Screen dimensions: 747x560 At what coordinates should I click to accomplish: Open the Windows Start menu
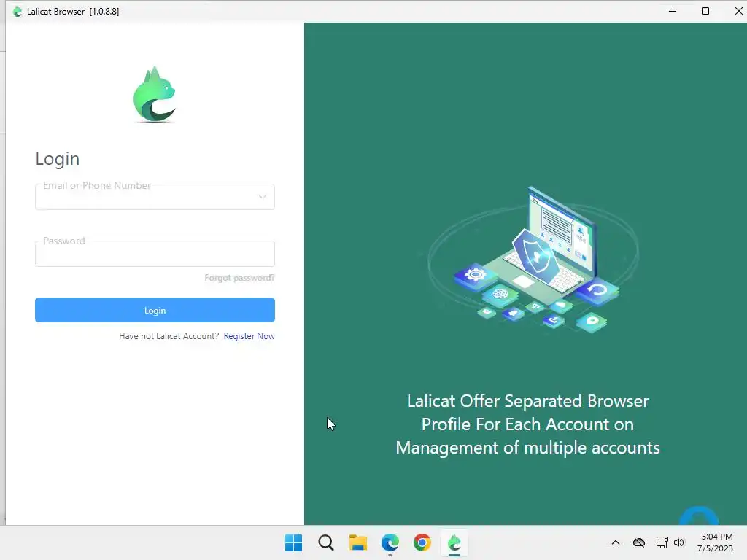click(x=293, y=542)
